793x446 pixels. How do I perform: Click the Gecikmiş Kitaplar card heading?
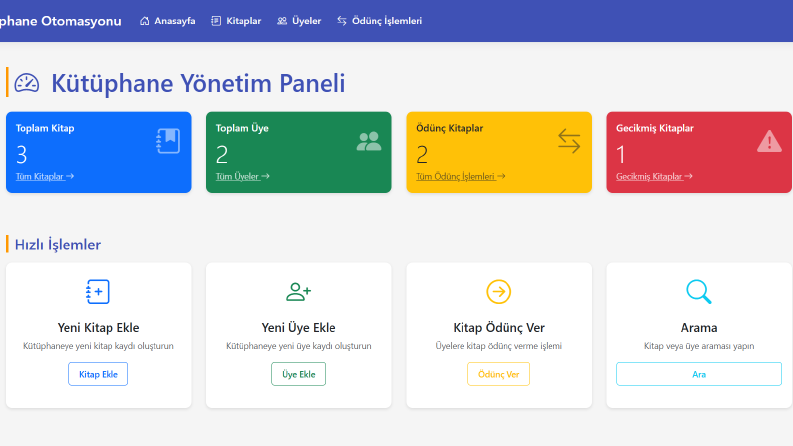[x=654, y=128]
